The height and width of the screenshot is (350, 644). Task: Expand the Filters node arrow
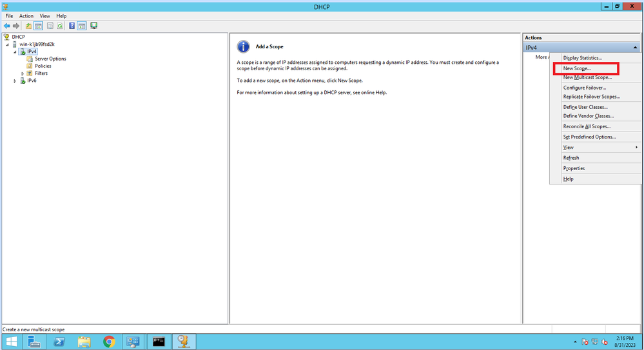tap(23, 73)
